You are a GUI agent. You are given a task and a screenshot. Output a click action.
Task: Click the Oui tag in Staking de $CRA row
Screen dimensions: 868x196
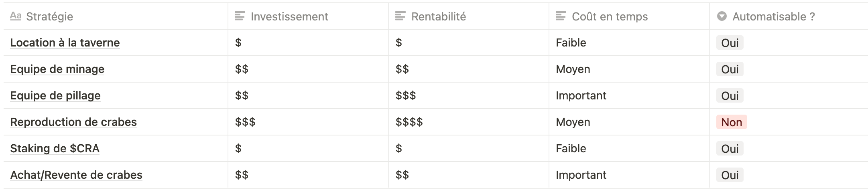[x=730, y=149]
